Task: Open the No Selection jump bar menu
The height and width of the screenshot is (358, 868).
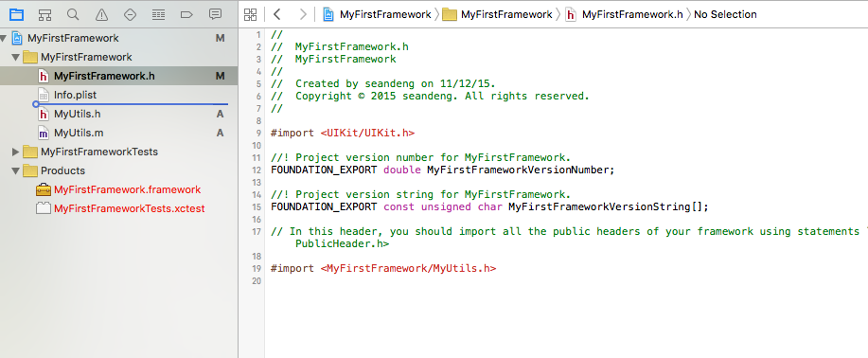Action: click(725, 14)
